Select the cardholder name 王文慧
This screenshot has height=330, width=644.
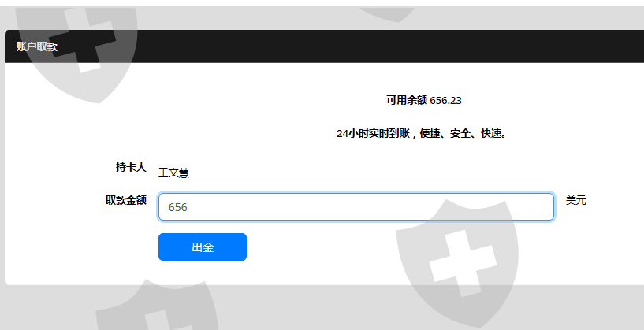point(173,172)
